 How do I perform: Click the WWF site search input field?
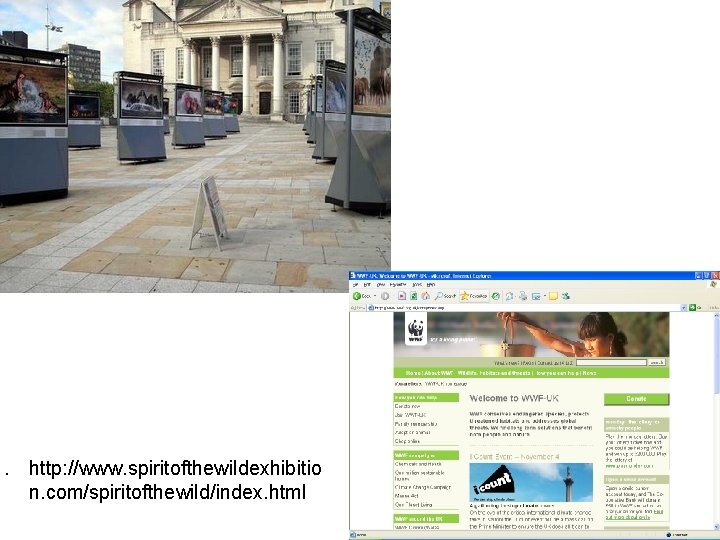pyautogui.click(x=611, y=363)
